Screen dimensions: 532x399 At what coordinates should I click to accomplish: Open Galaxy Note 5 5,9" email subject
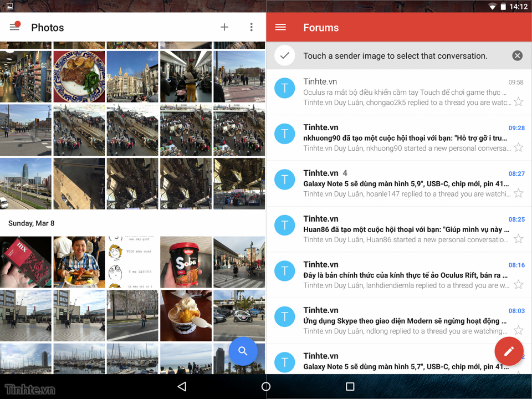(406, 184)
